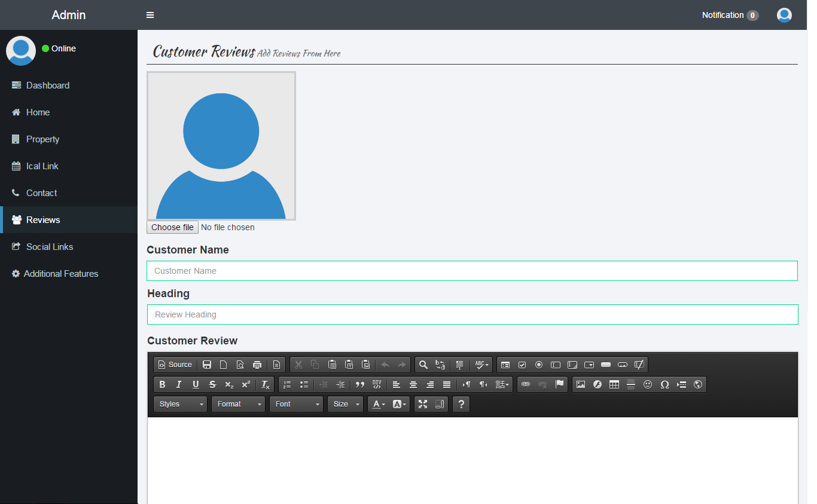
Task: Insert a radio button form element
Action: [x=539, y=365]
